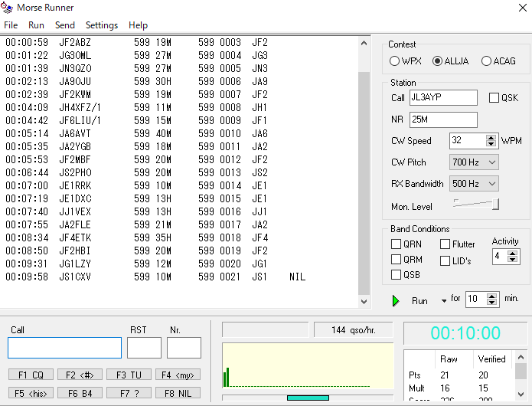Select the WPX contest radio button

[394, 61]
